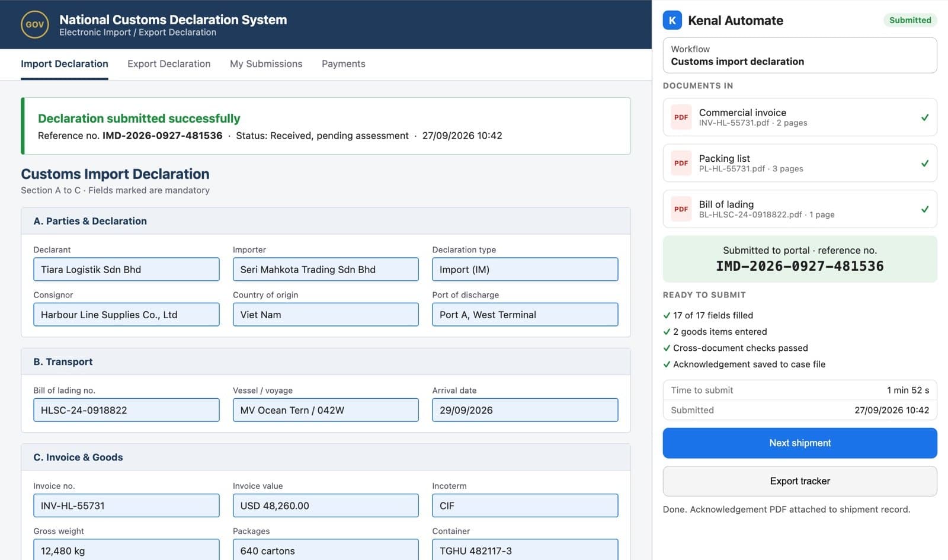Click the Arrival date field
948x560 pixels.
tap(525, 410)
